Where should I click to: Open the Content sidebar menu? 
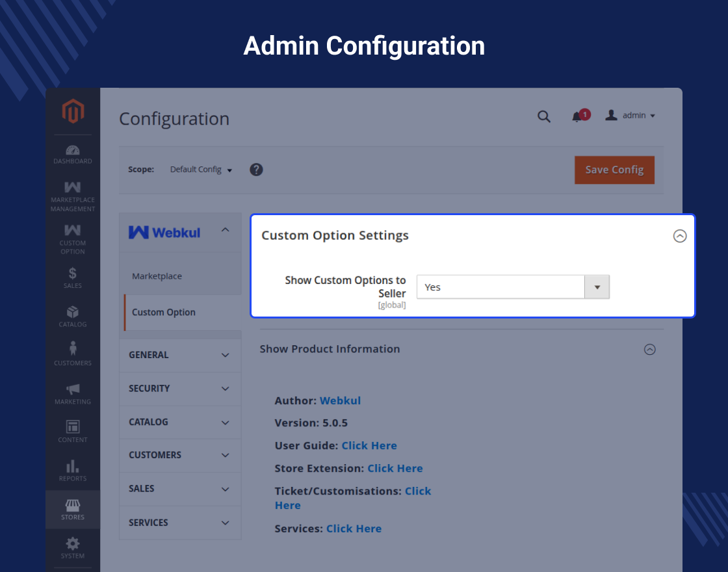(x=72, y=432)
